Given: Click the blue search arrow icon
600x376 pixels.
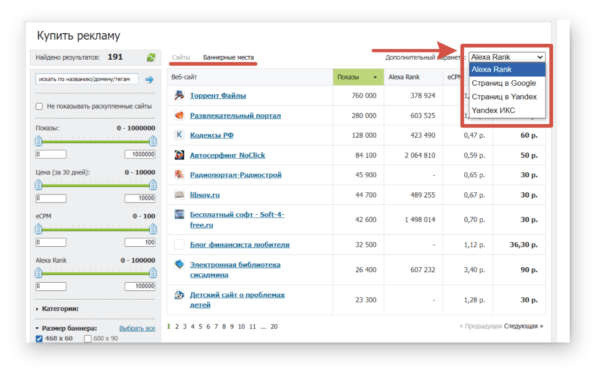Looking at the screenshot, I should pyautogui.click(x=149, y=79).
